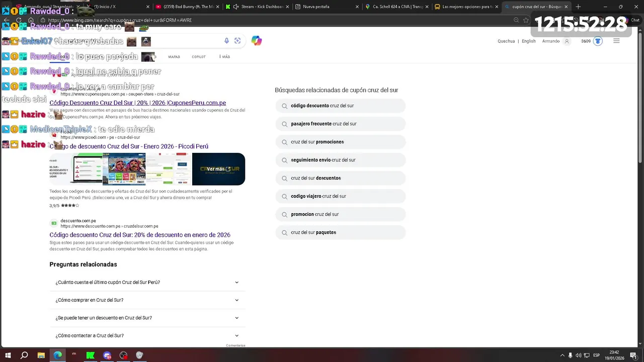Open the notification center icon
644x362 pixels.
coord(634,355)
